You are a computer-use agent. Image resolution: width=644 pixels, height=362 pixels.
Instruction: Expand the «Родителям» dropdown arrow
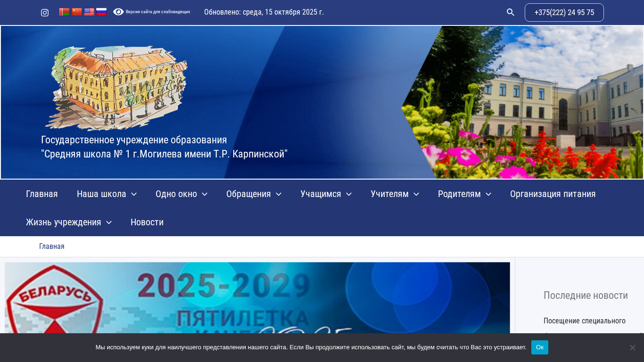pos(488,194)
